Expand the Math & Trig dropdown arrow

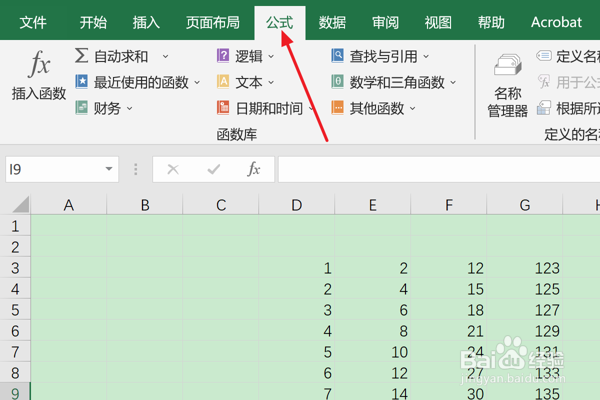tap(453, 82)
